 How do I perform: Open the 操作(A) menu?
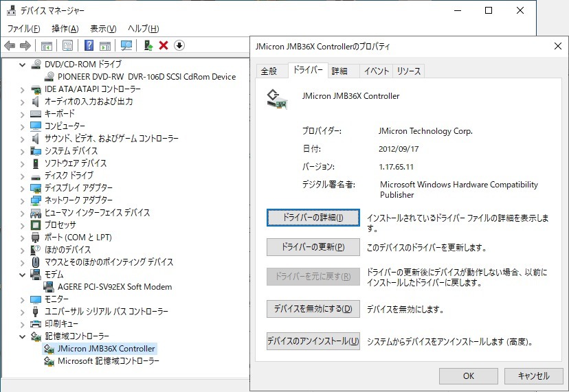65,29
